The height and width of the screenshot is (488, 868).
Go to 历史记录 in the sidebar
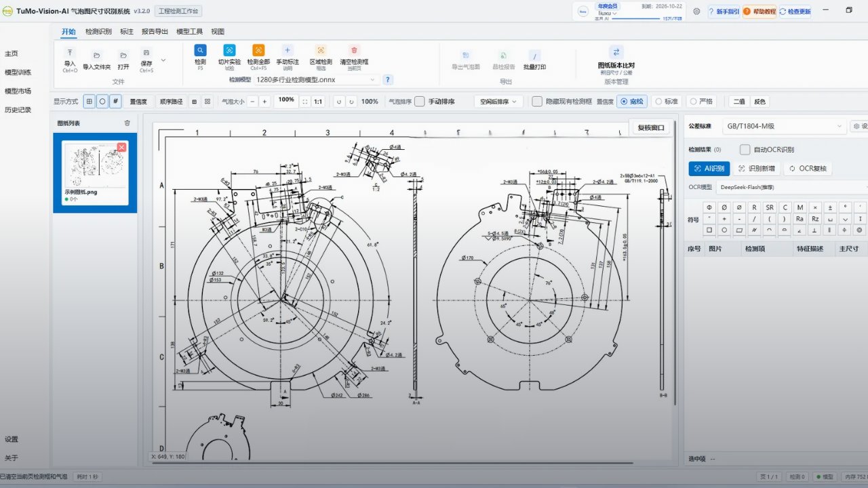(x=18, y=110)
